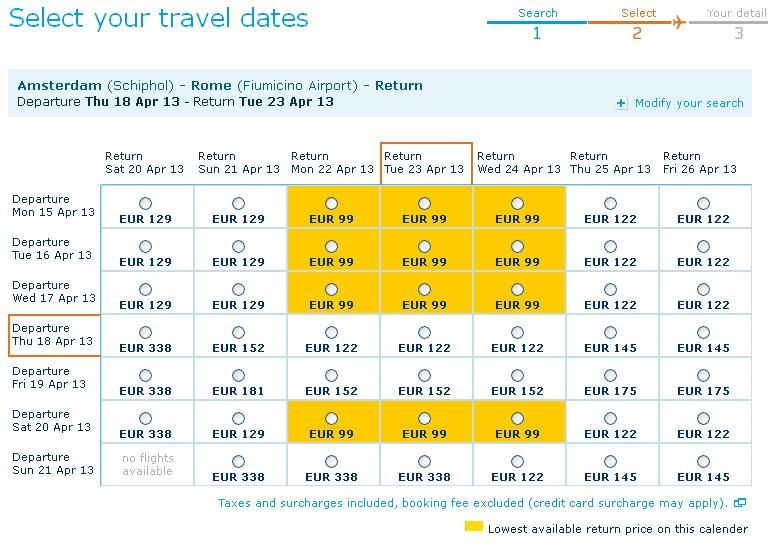This screenshot has width=768, height=545.
Task: Choose Sun 21 Apr departure, Wed 24 Apr return
Action: point(517,462)
